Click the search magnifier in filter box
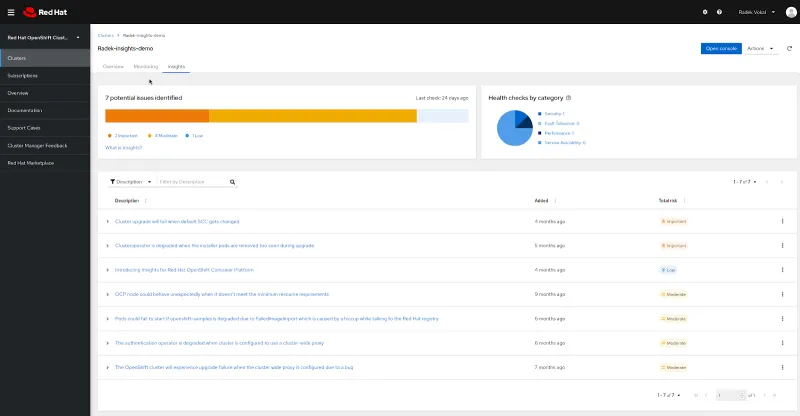The image size is (800, 416). pos(233,182)
